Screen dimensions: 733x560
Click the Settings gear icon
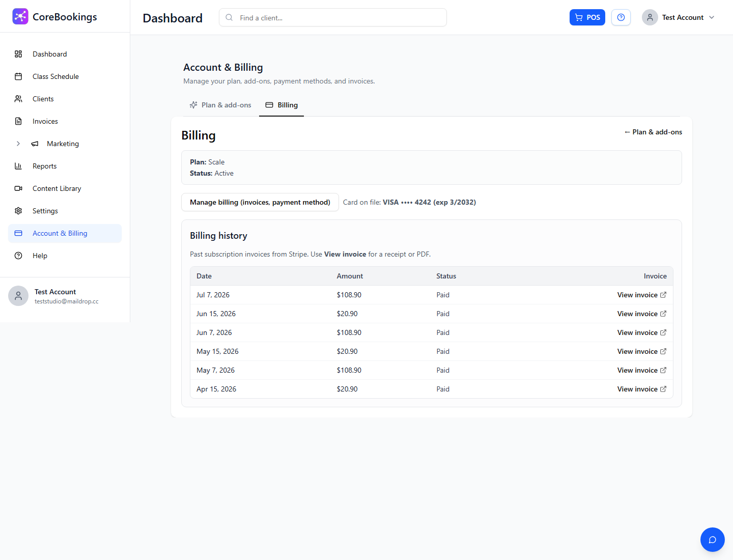click(18, 211)
